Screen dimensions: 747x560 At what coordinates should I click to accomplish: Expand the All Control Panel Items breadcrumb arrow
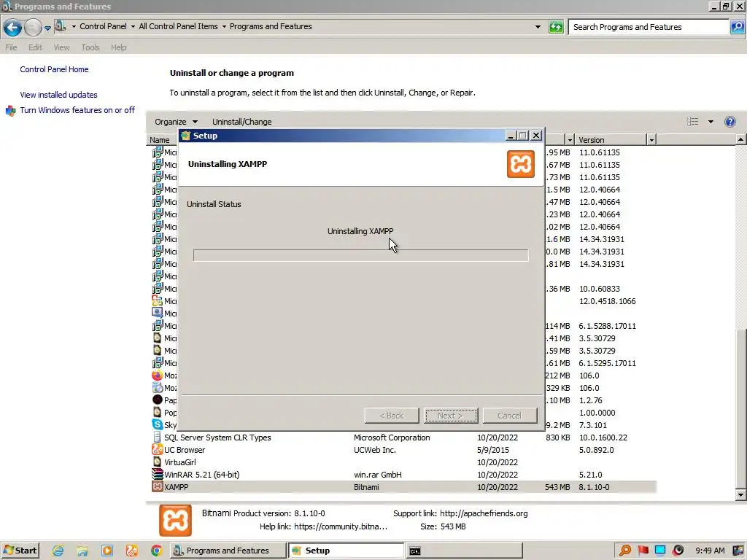click(x=133, y=27)
